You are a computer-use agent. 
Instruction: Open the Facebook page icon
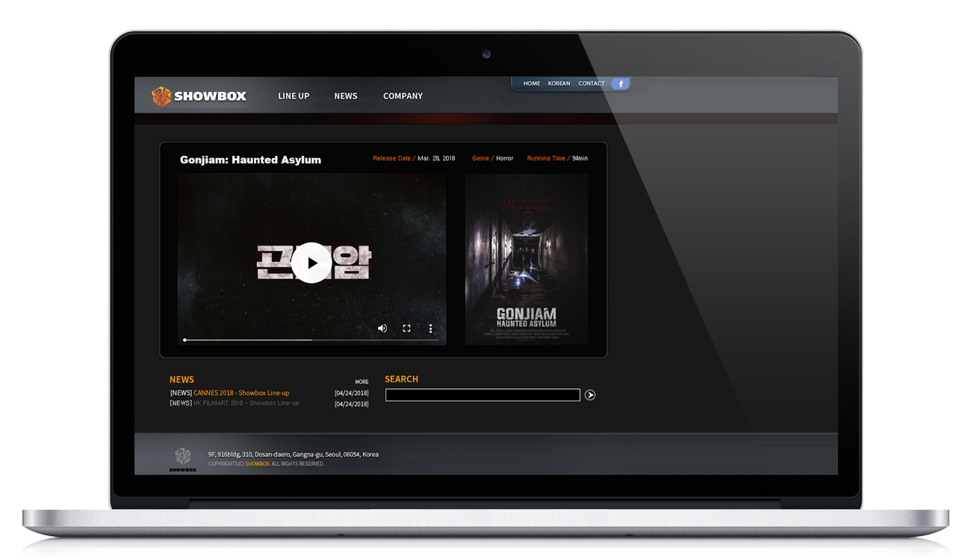[620, 84]
